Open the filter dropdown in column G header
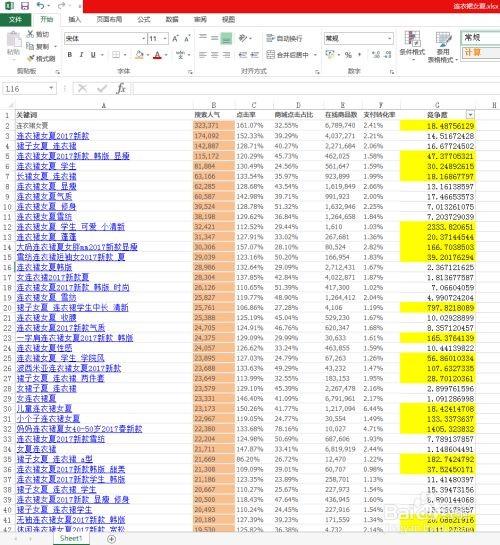Screen dimensions: 500x545 [x=470, y=115]
